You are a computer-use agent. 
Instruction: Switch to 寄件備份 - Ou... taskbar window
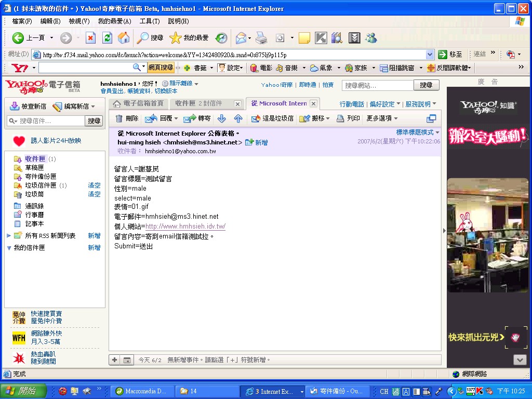(x=337, y=391)
